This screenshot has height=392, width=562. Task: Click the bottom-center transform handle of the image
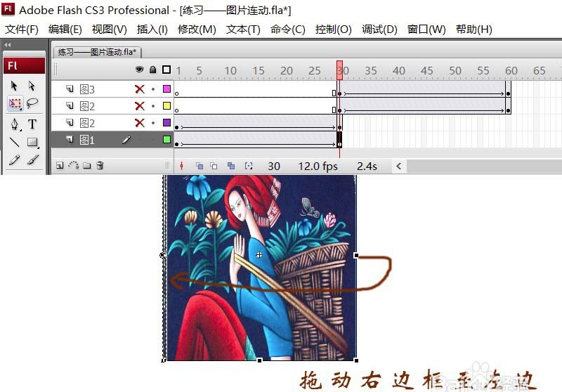259,360
